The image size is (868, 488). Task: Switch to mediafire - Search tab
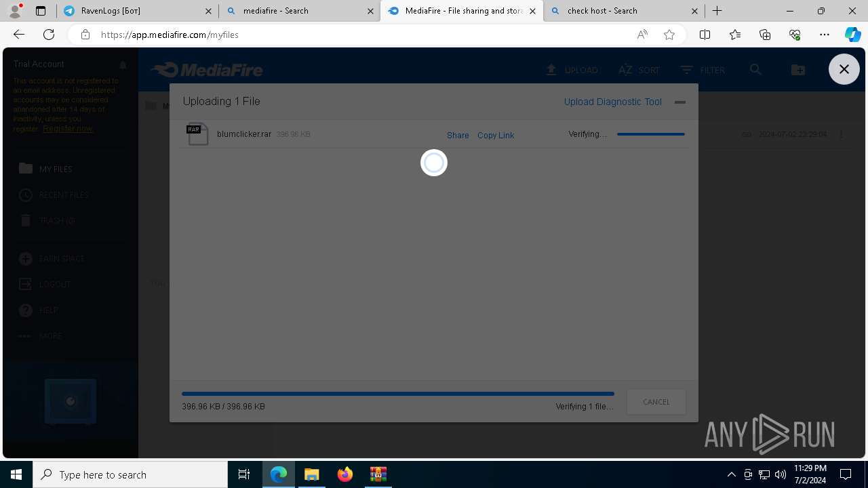pos(299,11)
